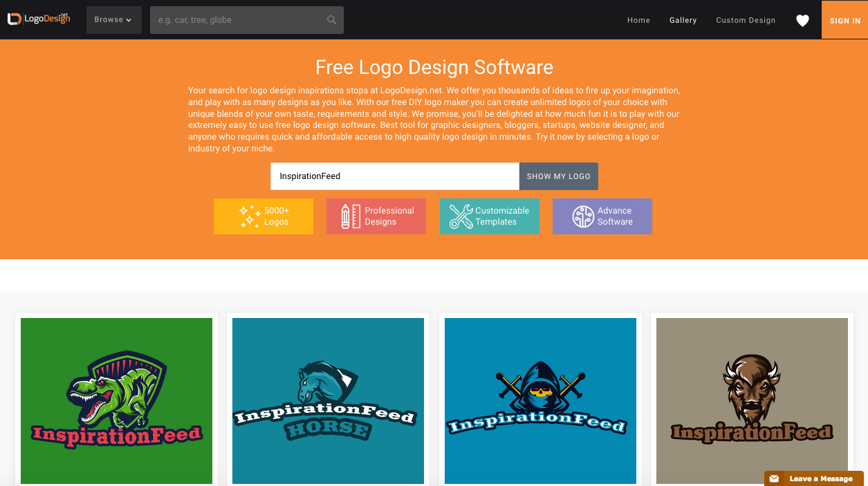This screenshot has width=868, height=486.
Task: Select the dinosaur InspirationFeed logo
Action: pos(116,400)
